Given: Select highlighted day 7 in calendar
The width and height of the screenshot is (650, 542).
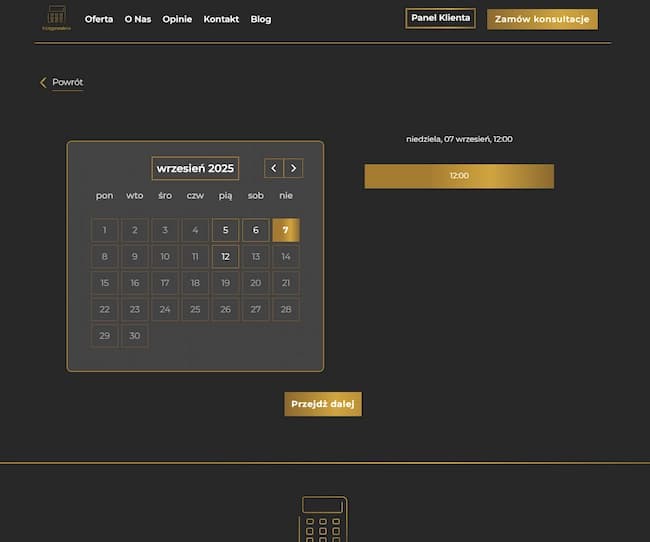Looking at the screenshot, I should (286, 230).
